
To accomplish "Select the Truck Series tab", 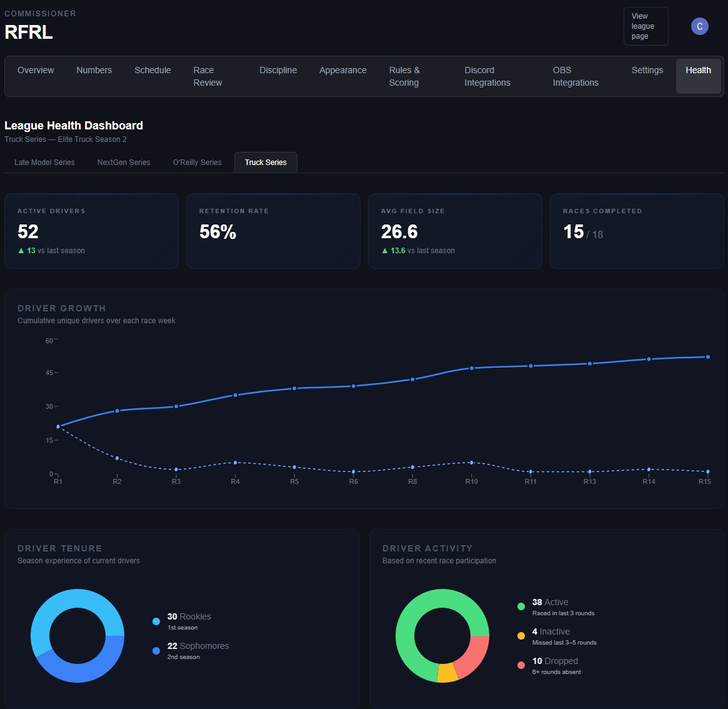I will (x=266, y=162).
